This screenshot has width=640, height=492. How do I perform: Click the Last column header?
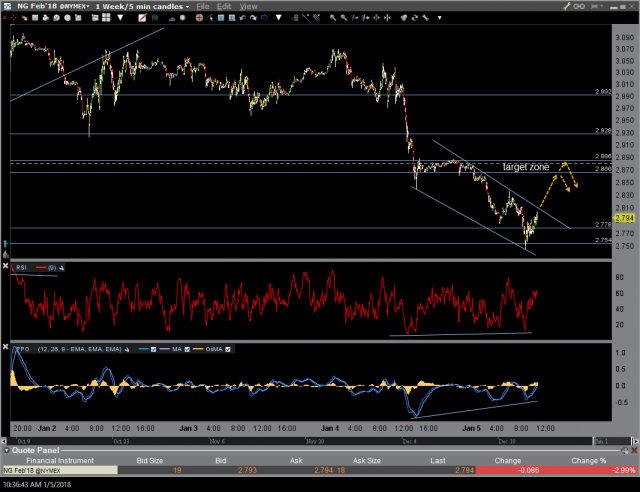tap(438, 461)
